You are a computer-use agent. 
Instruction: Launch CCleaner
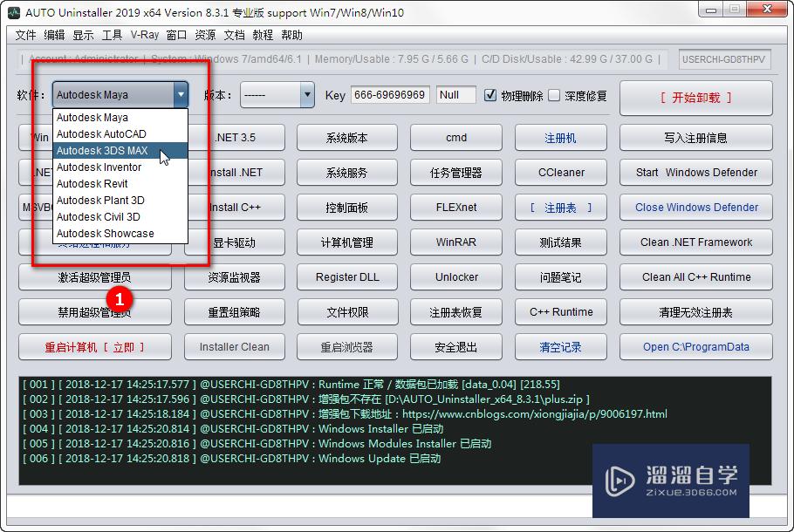pos(560,172)
